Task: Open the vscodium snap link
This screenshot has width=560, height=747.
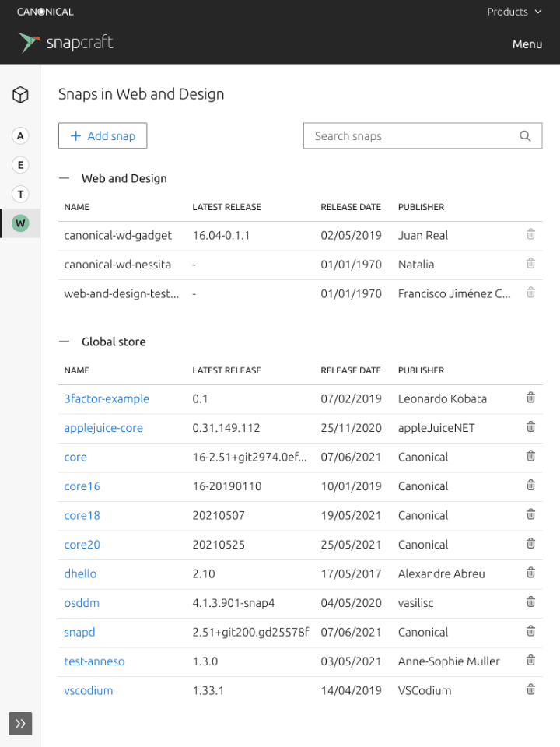Action: (x=89, y=690)
